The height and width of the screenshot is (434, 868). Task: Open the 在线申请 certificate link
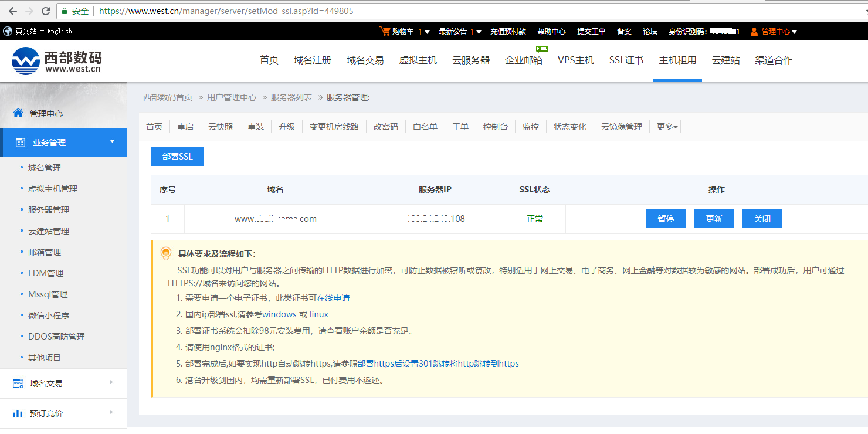333,298
